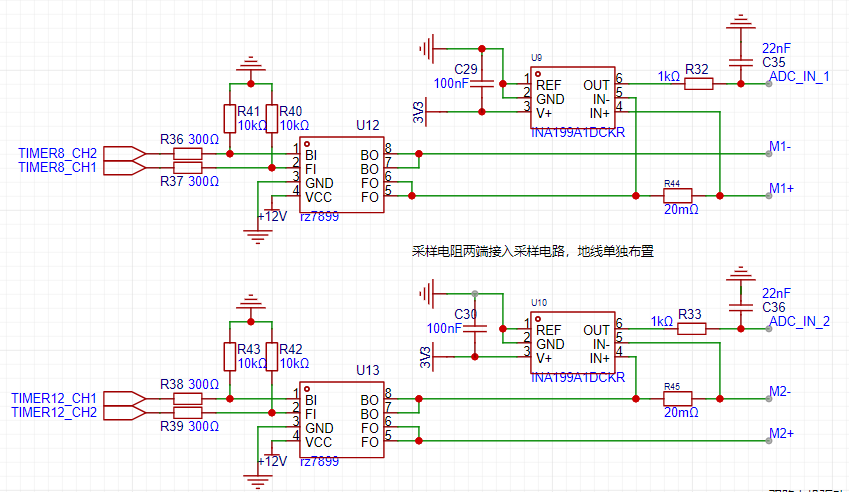Viewport: 849px width, 492px height.
Task: Select pull-down resistor R42 symbol
Action: 272,357
